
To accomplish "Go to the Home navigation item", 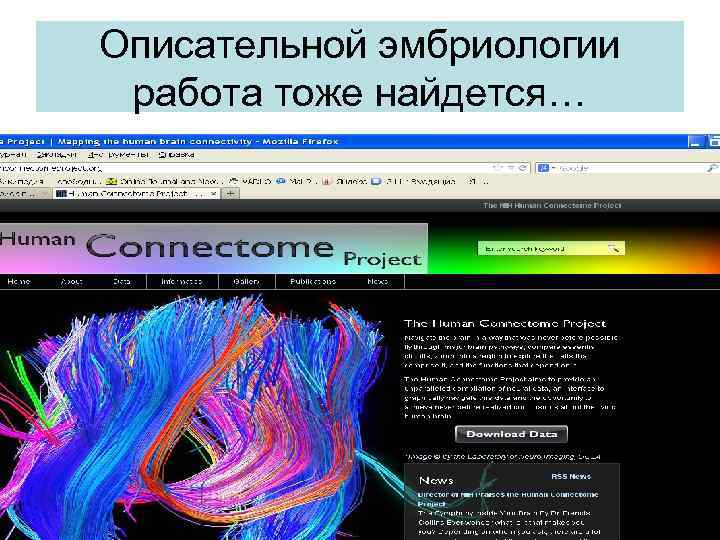I will [x=19, y=281].
